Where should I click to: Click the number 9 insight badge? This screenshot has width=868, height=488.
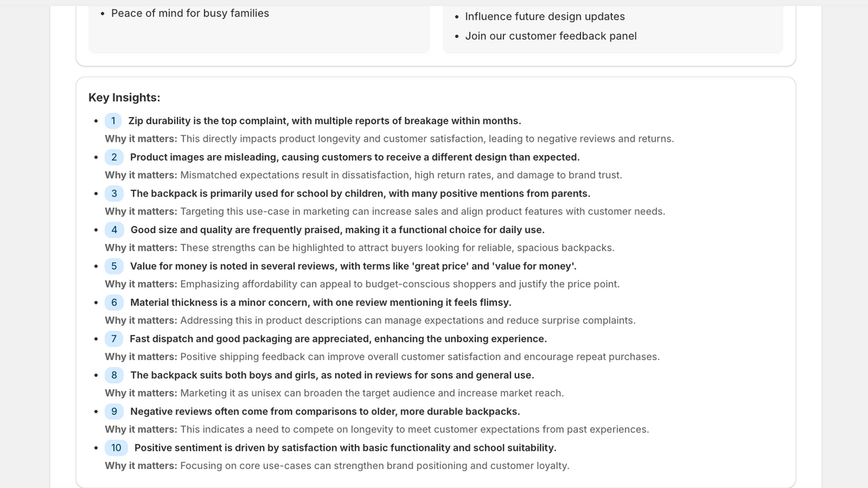tap(114, 411)
